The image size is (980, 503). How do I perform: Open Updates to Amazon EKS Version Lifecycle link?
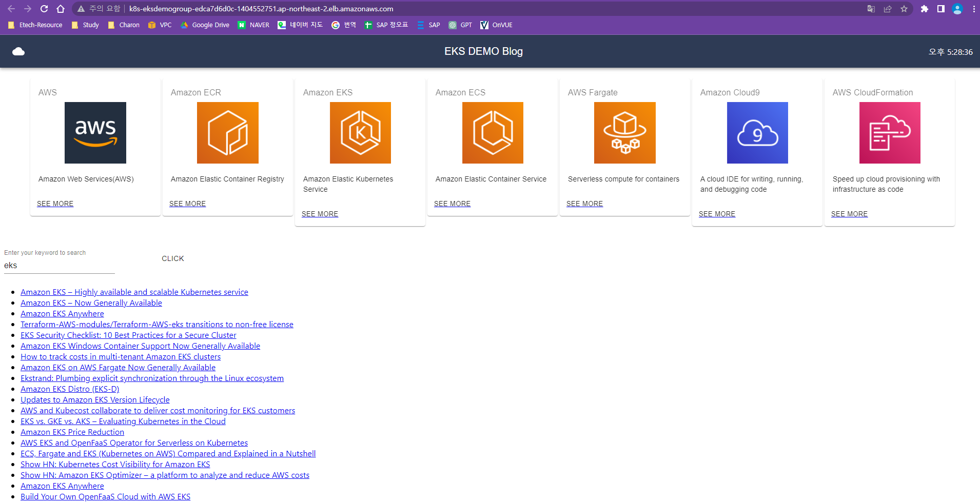95,399
